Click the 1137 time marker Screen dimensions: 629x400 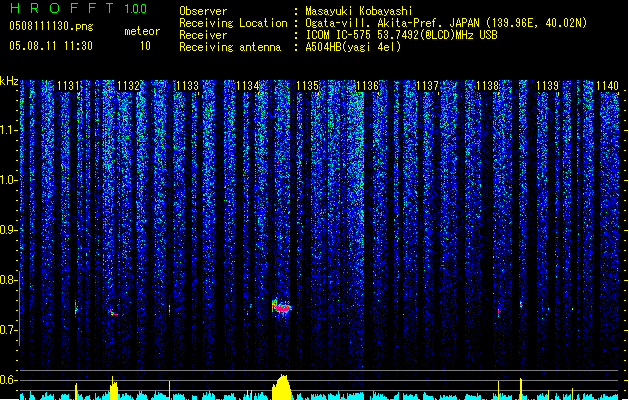click(428, 85)
